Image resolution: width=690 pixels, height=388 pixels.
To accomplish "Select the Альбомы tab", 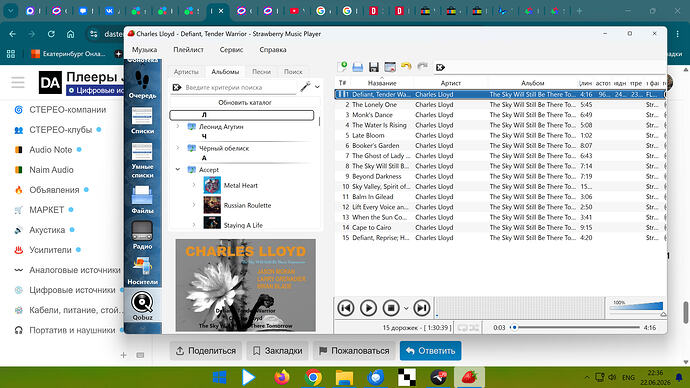I will point(225,71).
